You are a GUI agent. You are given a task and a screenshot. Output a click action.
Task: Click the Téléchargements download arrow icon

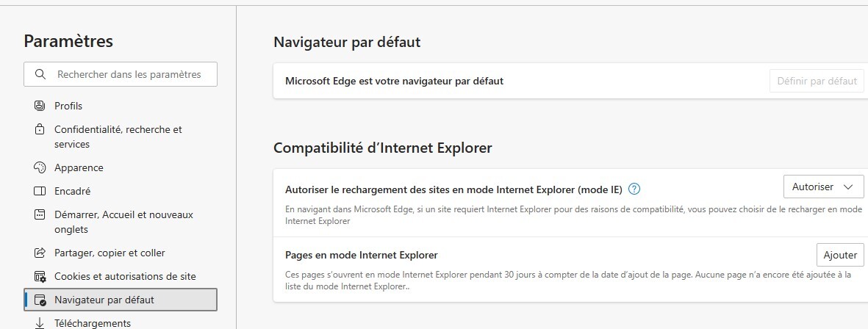click(40, 323)
